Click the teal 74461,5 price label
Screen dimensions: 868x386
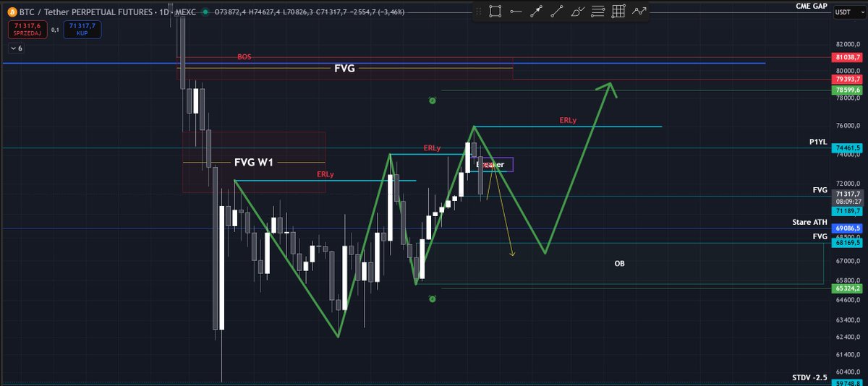[846, 147]
